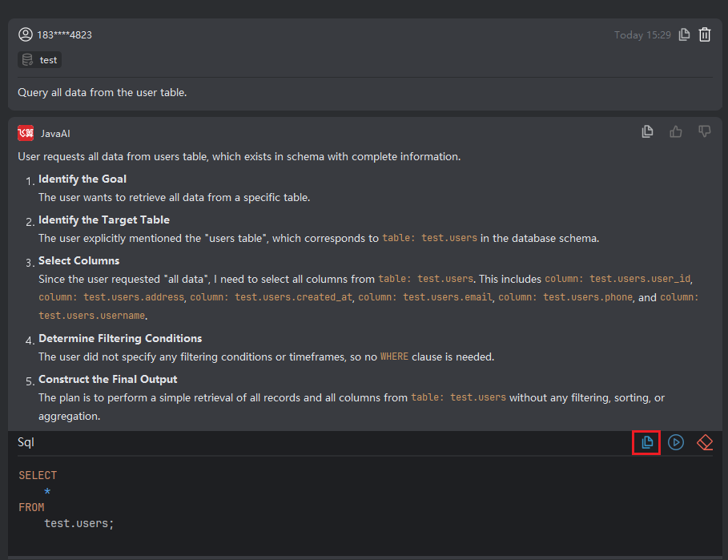Select the test database tag
The width and height of the screenshot is (728, 560).
(x=40, y=60)
